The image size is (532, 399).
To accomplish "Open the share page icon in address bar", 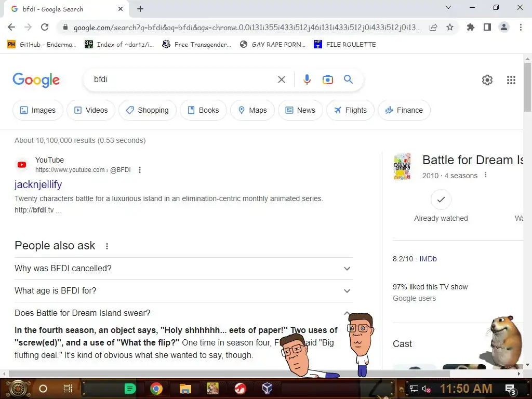I will 433,28.
